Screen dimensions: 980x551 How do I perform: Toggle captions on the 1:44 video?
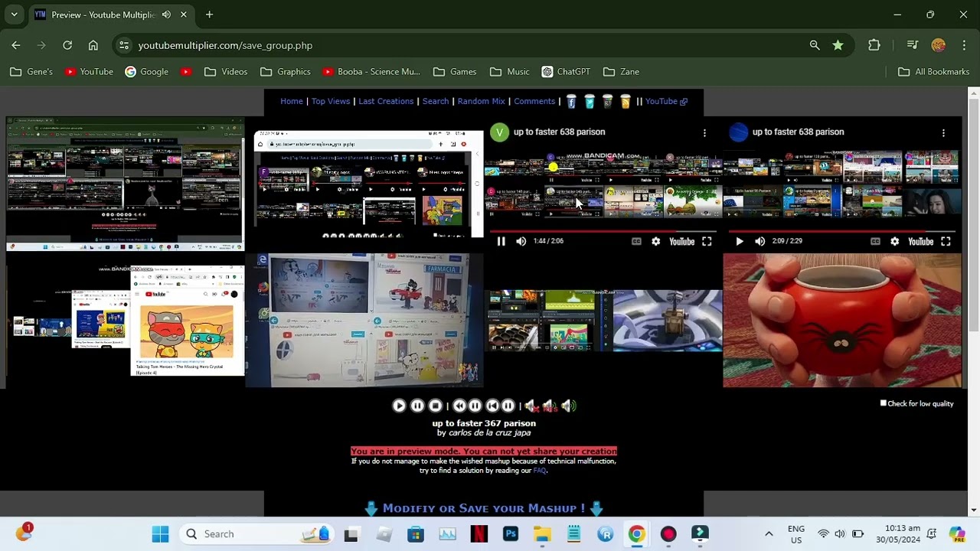click(636, 241)
